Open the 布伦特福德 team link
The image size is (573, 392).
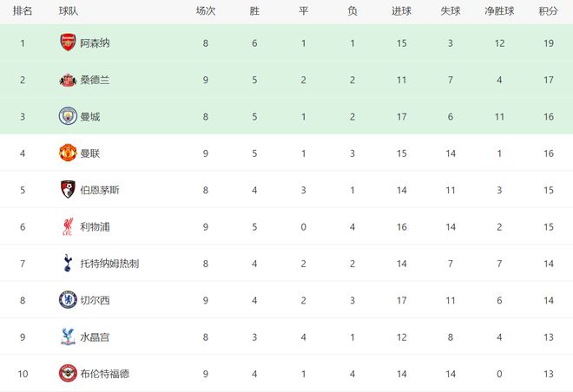(x=104, y=374)
